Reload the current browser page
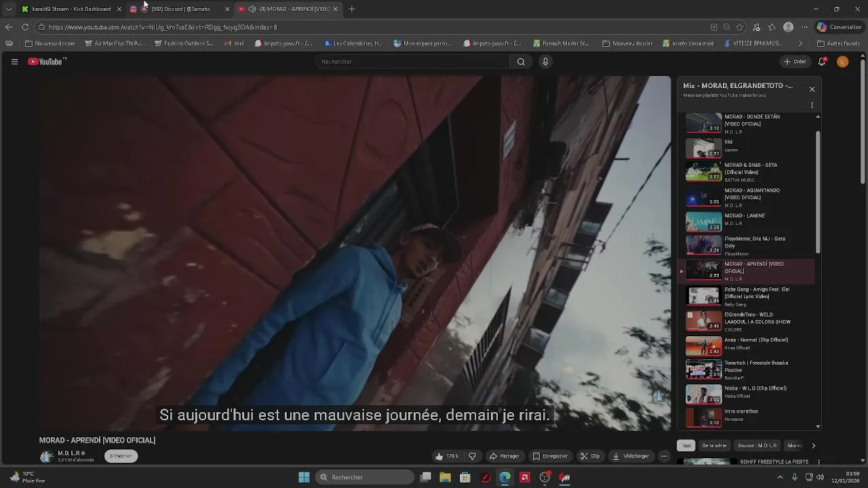The width and height of the screenshot is (868, 488). [x=25, y=27]
